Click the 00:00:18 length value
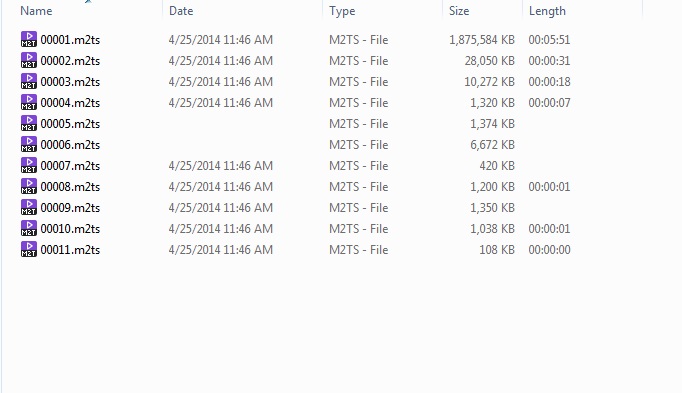The width and height of the screenshot is (682, 393). [549, 82]
